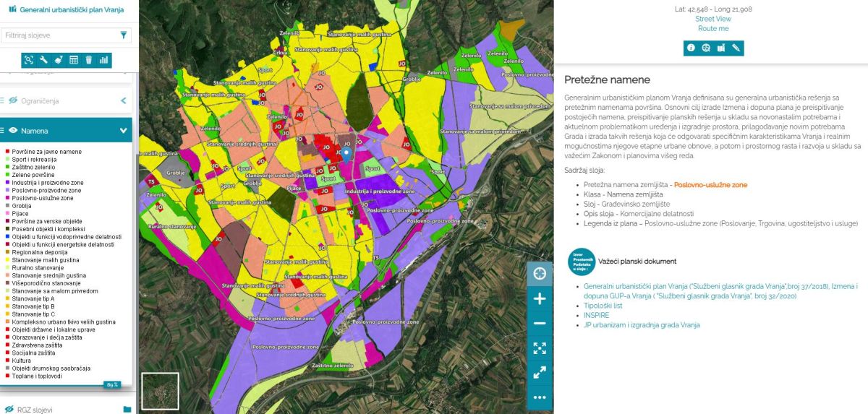Zoom in on the map with plus

539,298
